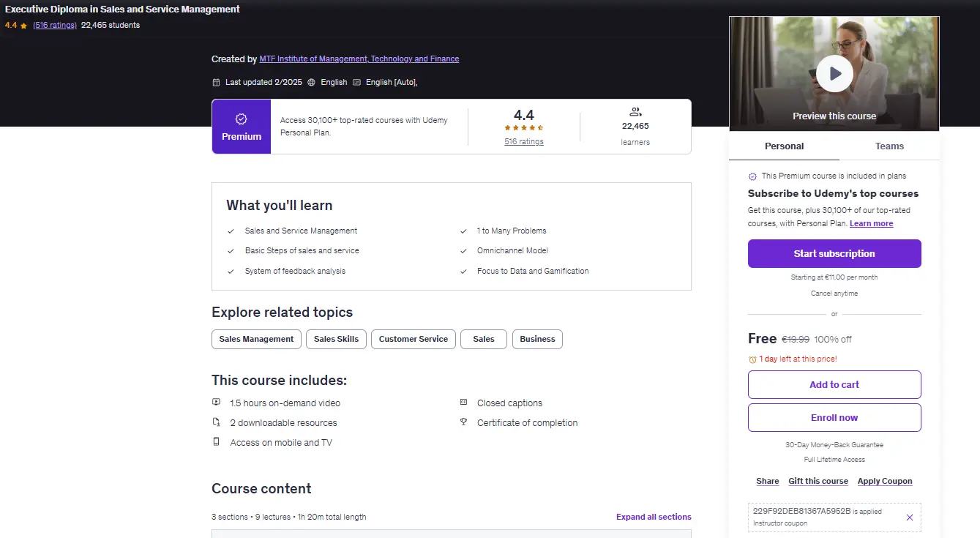Screen dimensions: 980x538
Task: Select the Business topic chip
Action: coord(537,340)
